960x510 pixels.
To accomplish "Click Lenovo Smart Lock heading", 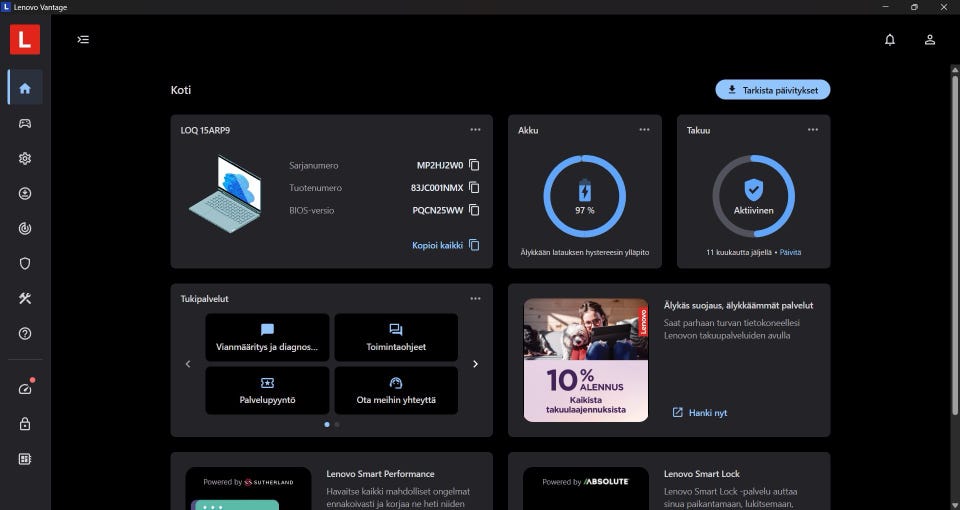I will pyautogui.click(x=702, y=474).
